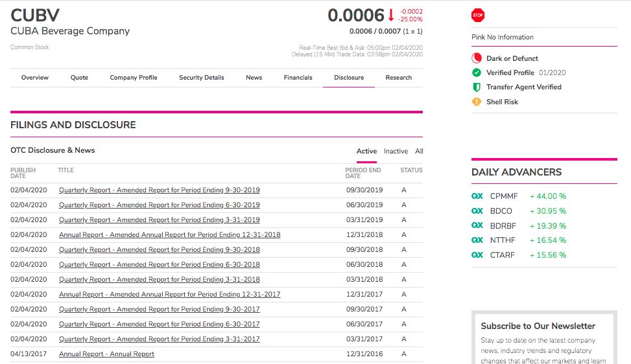Click the Dark or Defunct icon
The height and width of the screenshot is (364, 631).
477,58
